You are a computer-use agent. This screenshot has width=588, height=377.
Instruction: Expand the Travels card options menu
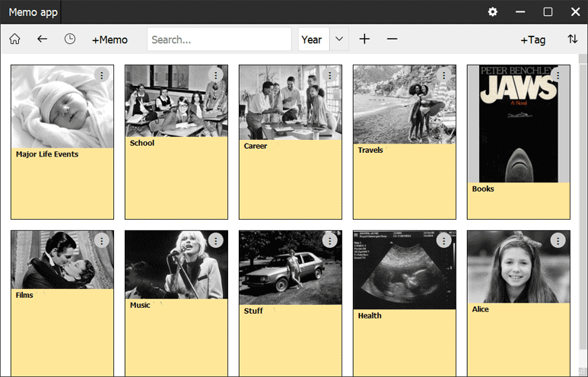[x=444, y=74]
